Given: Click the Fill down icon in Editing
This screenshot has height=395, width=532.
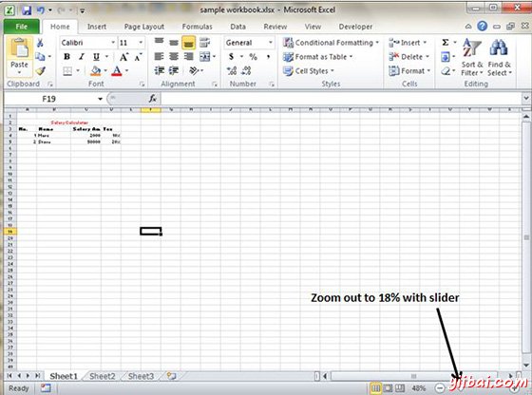Looking at the screenshot, I should (446, 57).
